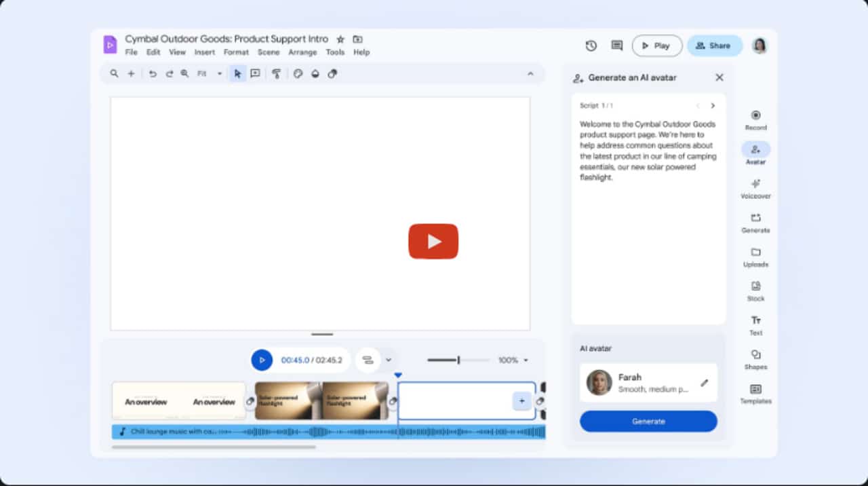868x486 pixels.
Task: Add content with plus button in empty scene
Action: pos(521,401)
